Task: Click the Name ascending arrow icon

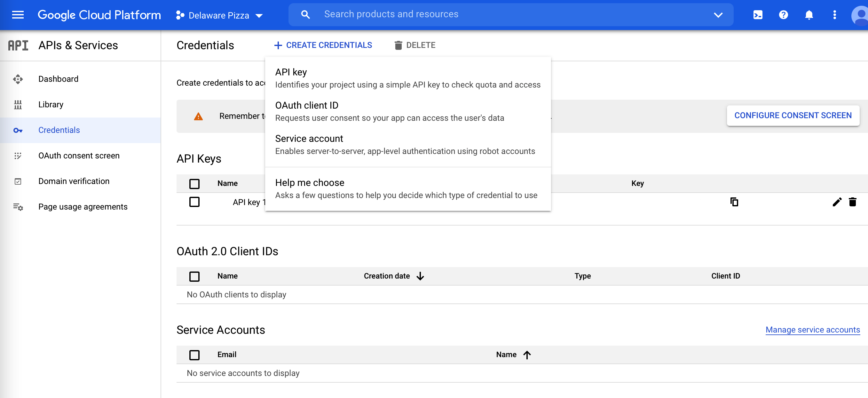Action: (x=527, y=355)
